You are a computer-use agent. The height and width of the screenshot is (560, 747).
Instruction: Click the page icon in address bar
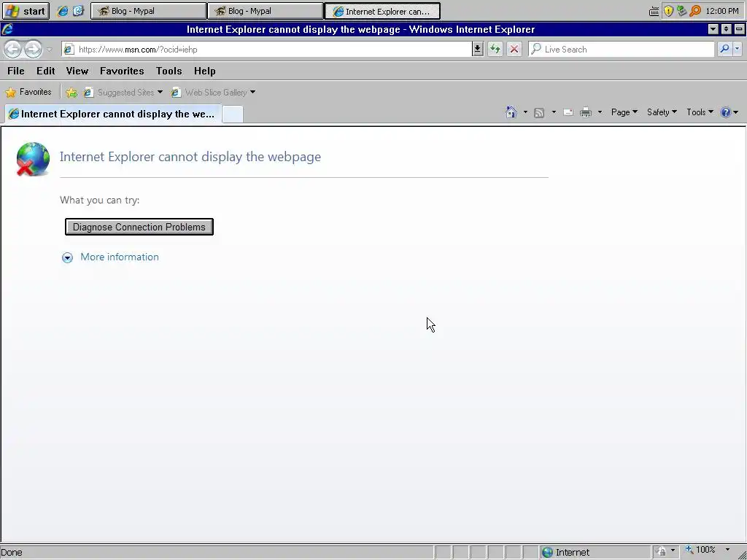[69, 50]
